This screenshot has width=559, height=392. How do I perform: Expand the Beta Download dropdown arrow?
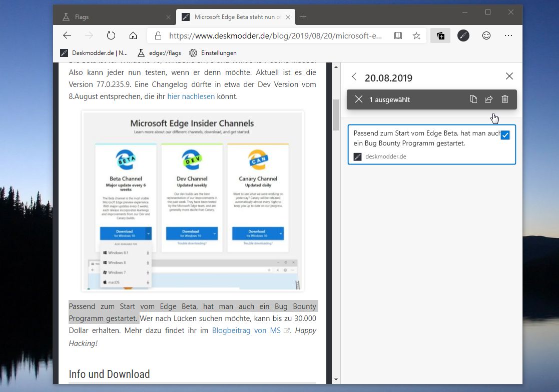[x=149, y=233]
